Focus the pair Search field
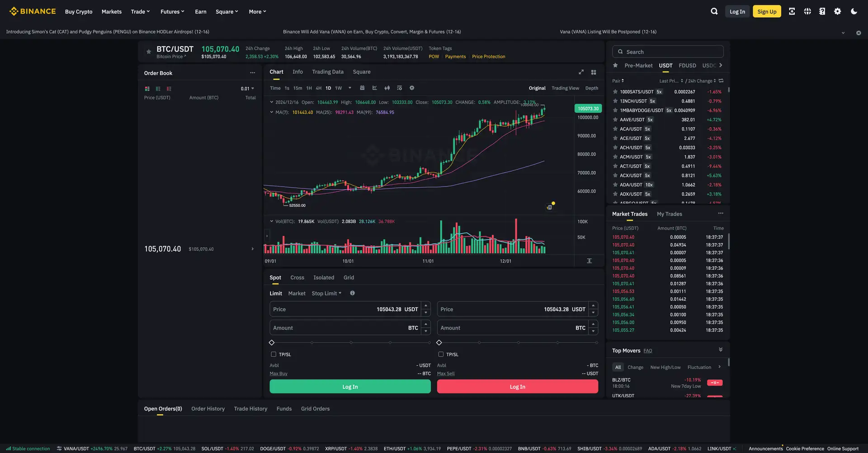 (668, 52)
